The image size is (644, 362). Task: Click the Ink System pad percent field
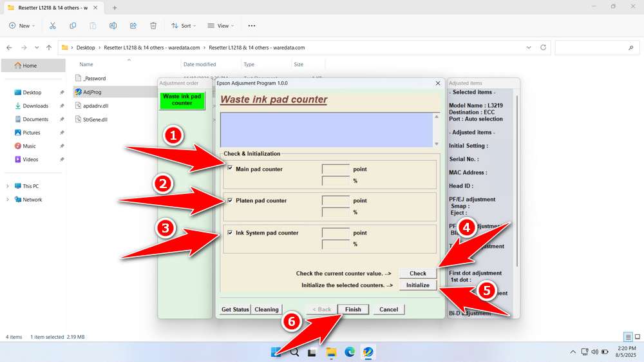(336, 244)
